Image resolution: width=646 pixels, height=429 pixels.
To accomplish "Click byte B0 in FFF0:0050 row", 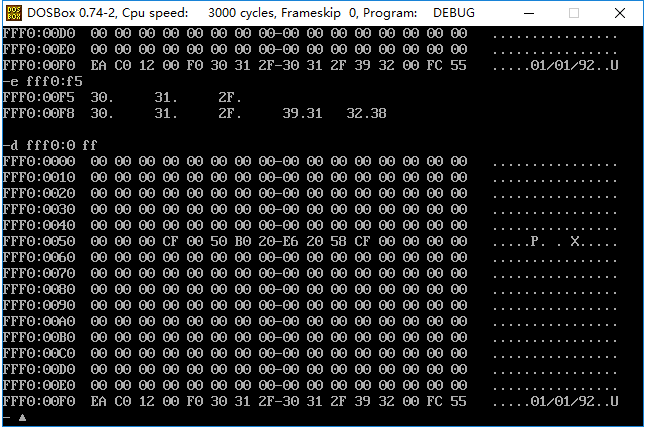I will pyautogui.click(x=243, y=241).
